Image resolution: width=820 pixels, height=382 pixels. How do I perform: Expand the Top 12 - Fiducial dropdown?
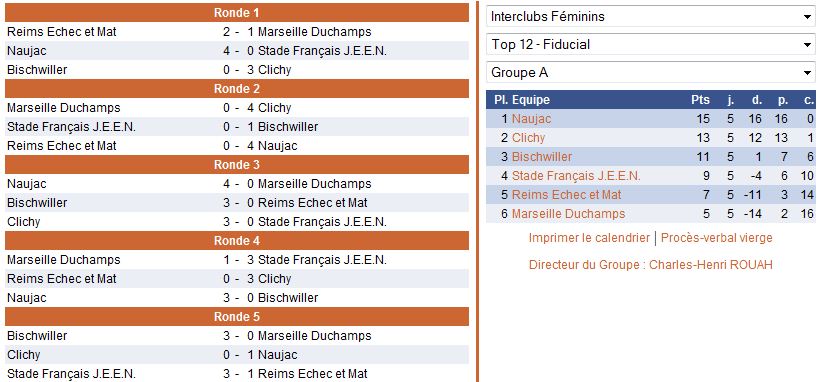click(x=651, y=44)
